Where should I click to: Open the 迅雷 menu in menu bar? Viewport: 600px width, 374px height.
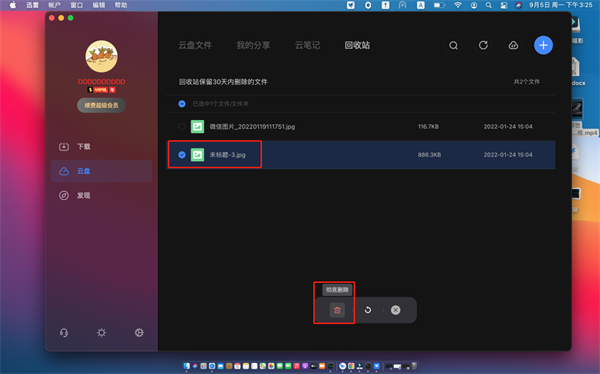click(x=33, y=5)
